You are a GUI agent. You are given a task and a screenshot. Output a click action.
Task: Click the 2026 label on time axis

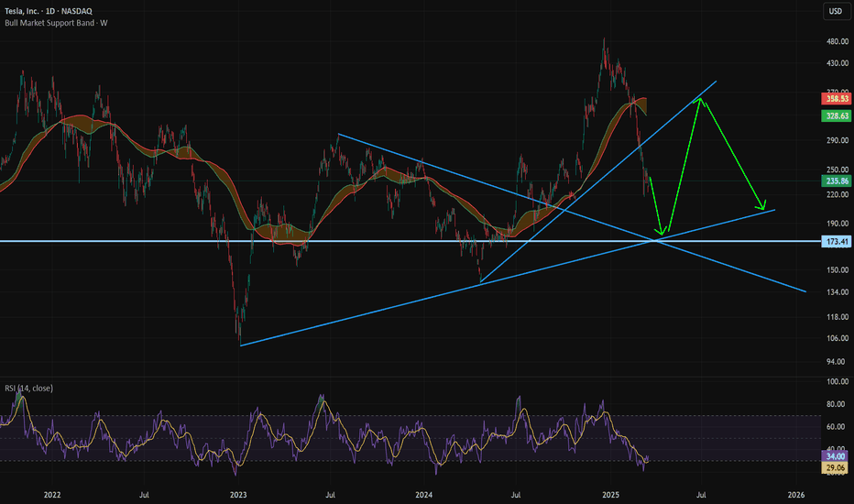pyautogui.click(x=796, y=495)
